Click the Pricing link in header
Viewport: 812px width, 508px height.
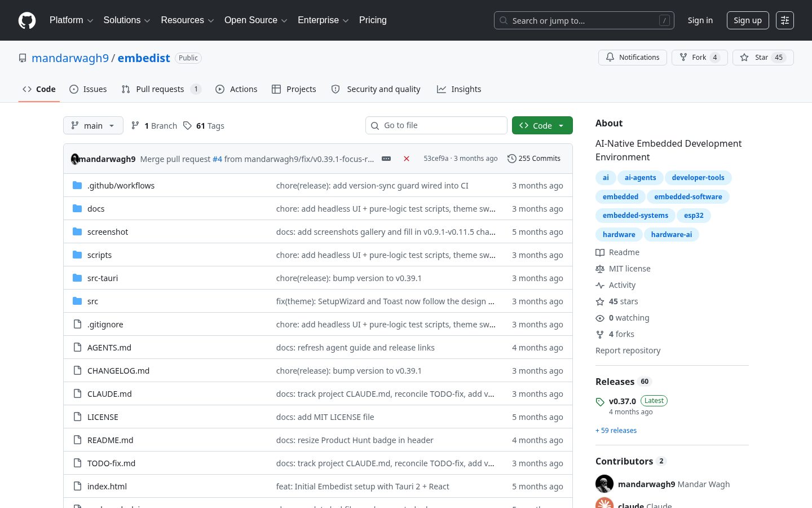coord(373,20)
